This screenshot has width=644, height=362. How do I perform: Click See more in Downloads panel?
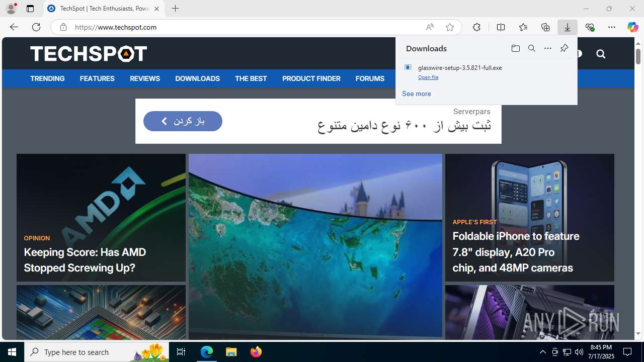click(x=417, y=94)
